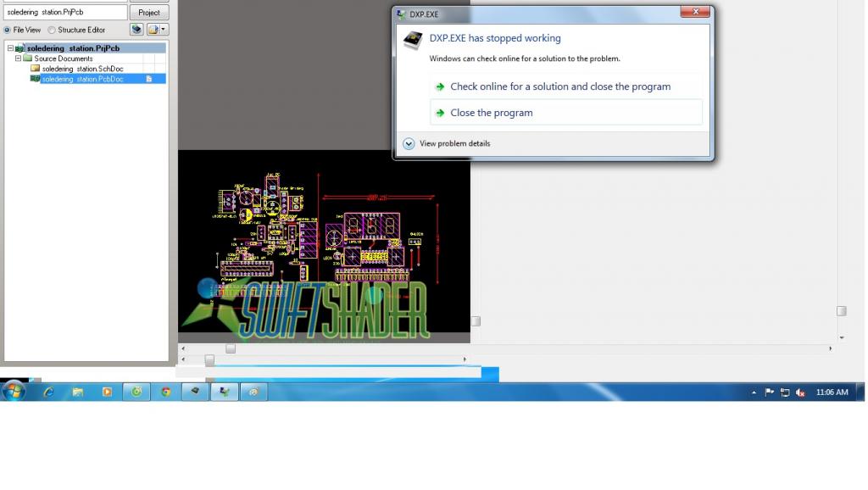Click the 11:06 AM clock
Viewport: 868px width, 490px height.
[x=832, y=392]
